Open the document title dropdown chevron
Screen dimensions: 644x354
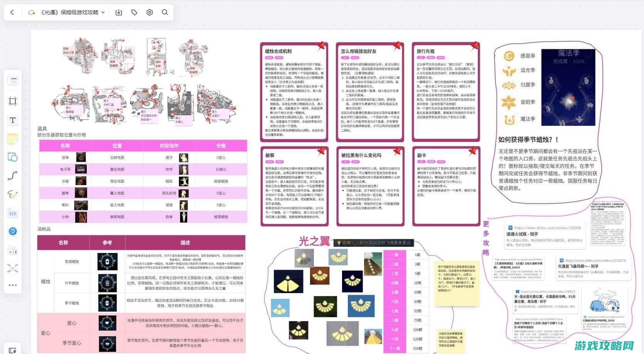point(103,12)
